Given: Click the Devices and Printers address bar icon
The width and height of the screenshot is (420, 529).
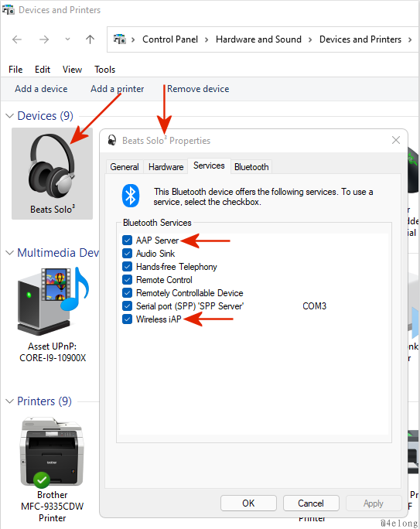Looking at the screenshot, I should [x=119, y=39].
